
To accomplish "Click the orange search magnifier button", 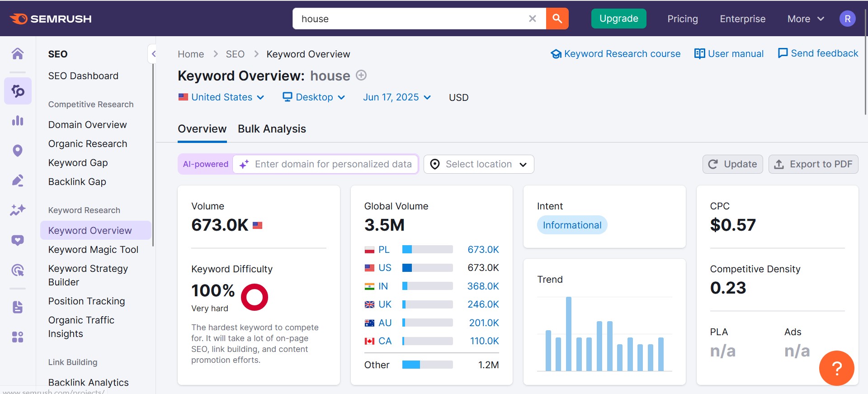I will (557, 19).
